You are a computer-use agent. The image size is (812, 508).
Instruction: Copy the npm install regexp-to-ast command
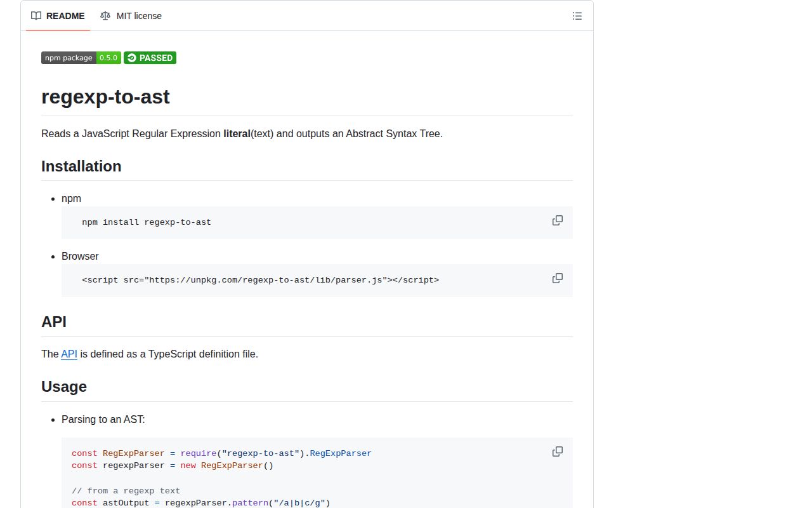tap(558, 220)
